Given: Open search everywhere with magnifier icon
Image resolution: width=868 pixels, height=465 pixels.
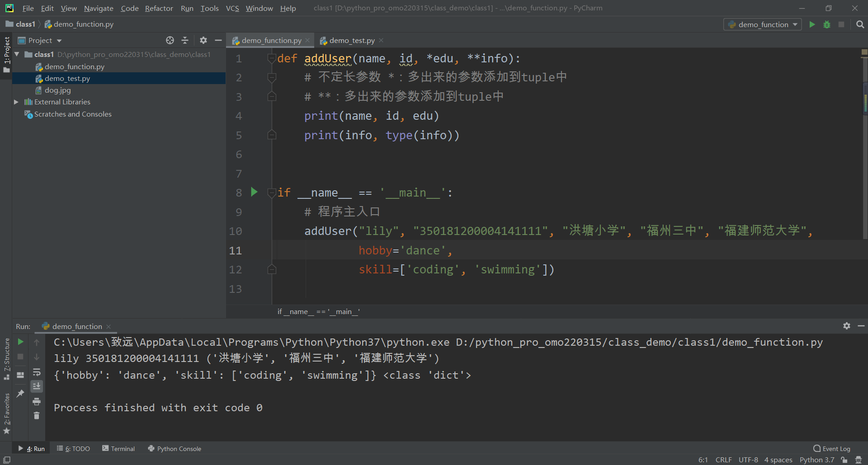Looking at the screenshot, I should tap(860, 24).
